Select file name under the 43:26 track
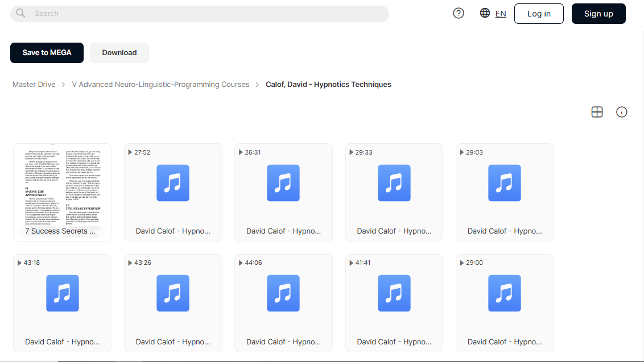This screenshot has width=644, height=362. click(x=173, y=342)
